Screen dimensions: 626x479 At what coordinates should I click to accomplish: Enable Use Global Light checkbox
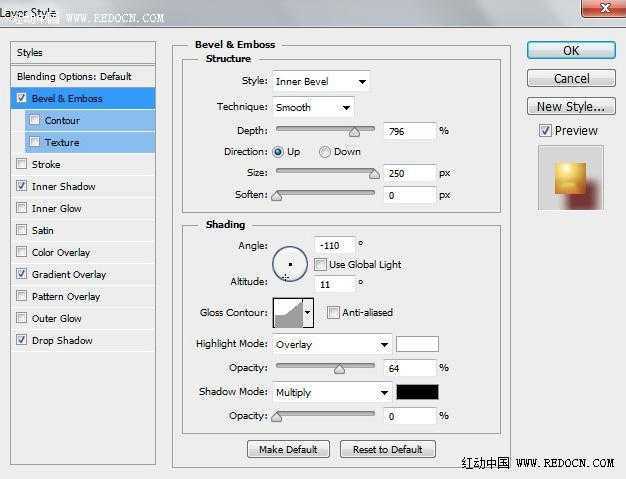[x=320, y=264]
